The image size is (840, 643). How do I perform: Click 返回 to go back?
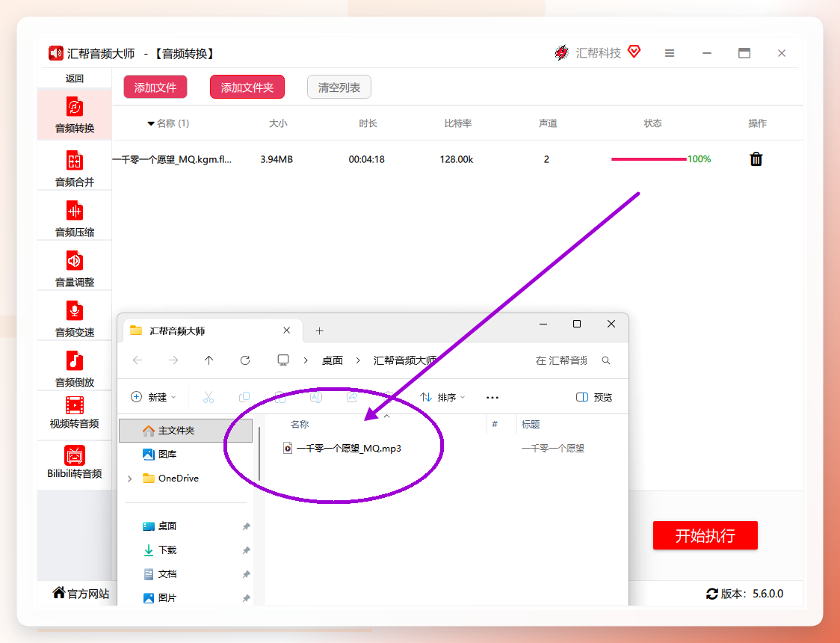[75, 79]
